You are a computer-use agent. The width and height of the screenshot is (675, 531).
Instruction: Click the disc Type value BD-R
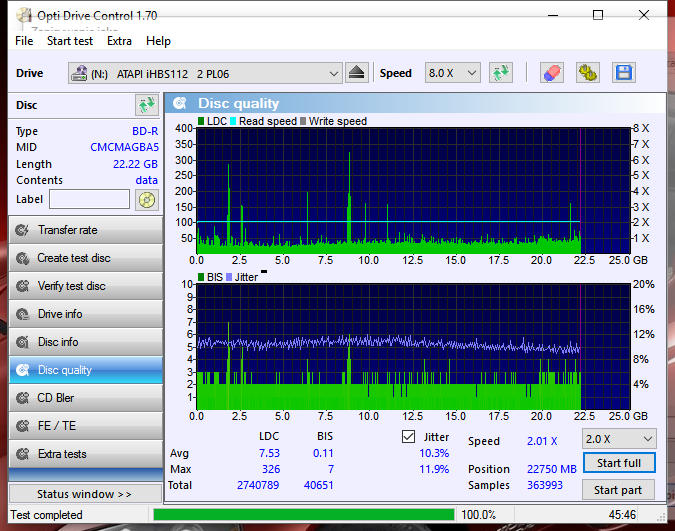145,131
